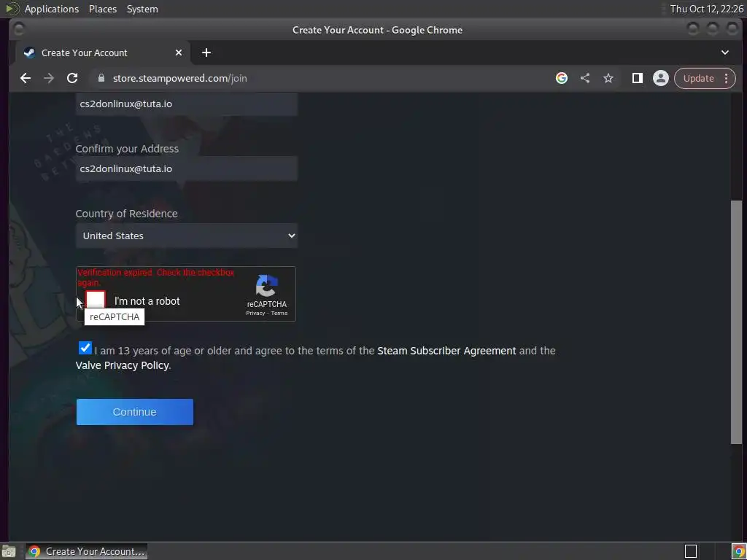
Task: Go back to the previous page
Action: pos(26,78)
